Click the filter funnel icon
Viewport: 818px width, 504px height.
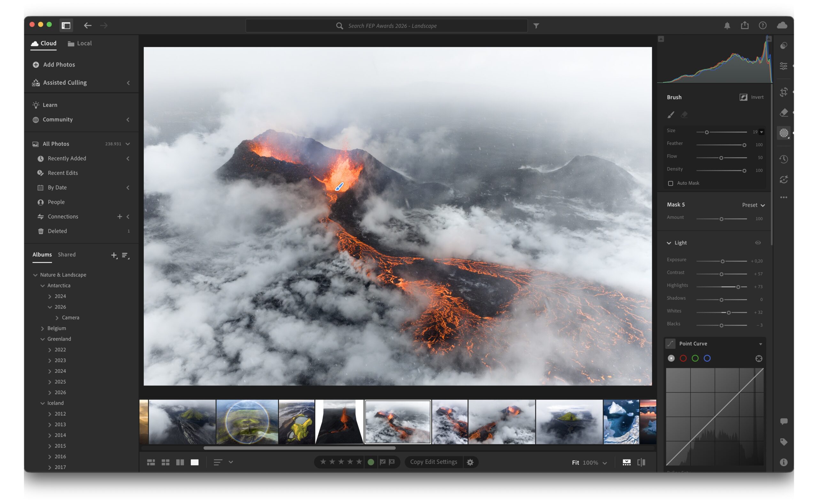[x=536, y=26]
